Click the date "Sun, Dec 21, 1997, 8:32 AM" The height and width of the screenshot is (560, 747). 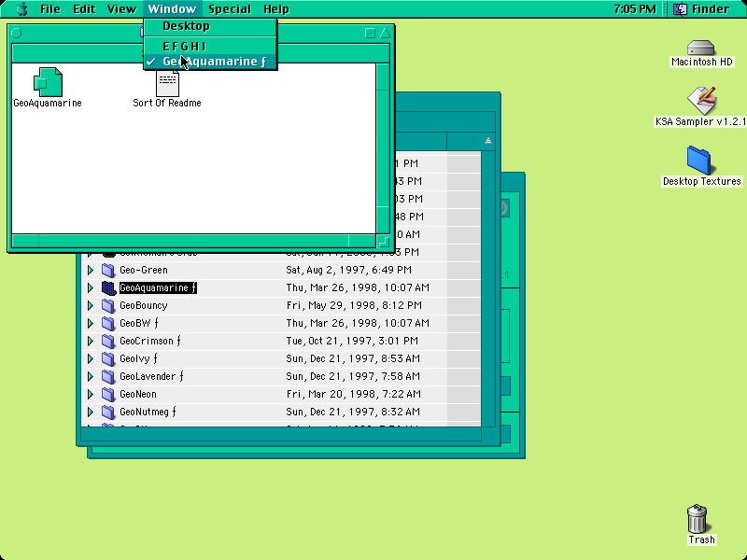coord(353,412)
